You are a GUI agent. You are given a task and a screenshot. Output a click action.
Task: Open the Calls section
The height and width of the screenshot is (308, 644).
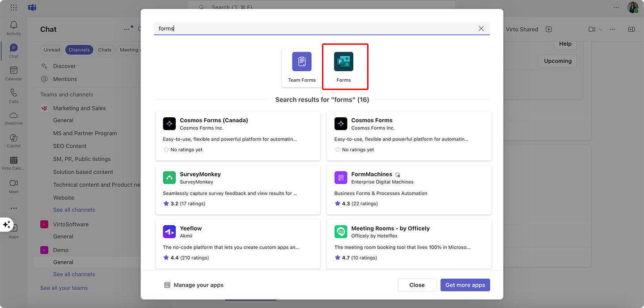(13, 95)
